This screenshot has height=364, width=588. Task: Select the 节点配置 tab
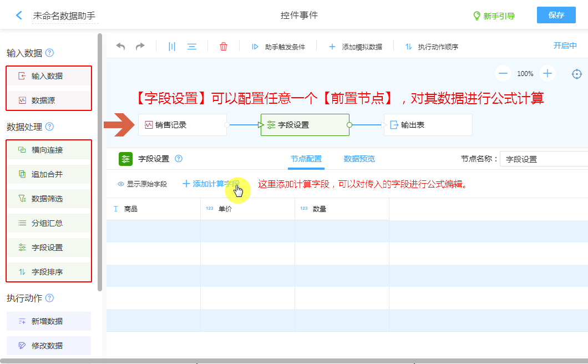306,159
